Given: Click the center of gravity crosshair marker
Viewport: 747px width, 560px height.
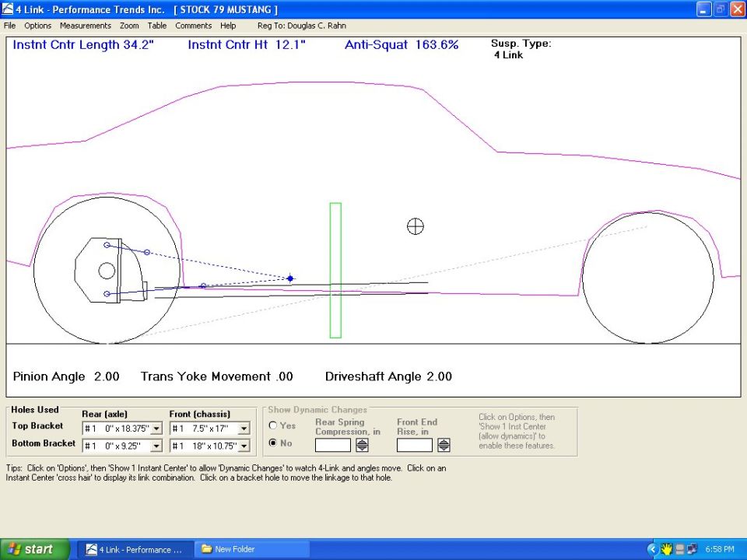Looking at the screenshot, I should pyautogui.click(x=416, y=226).
